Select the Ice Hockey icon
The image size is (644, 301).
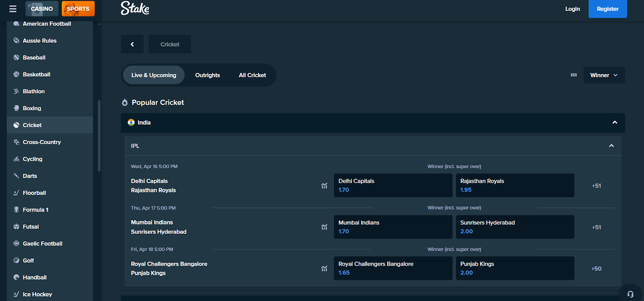pos(16,294)
